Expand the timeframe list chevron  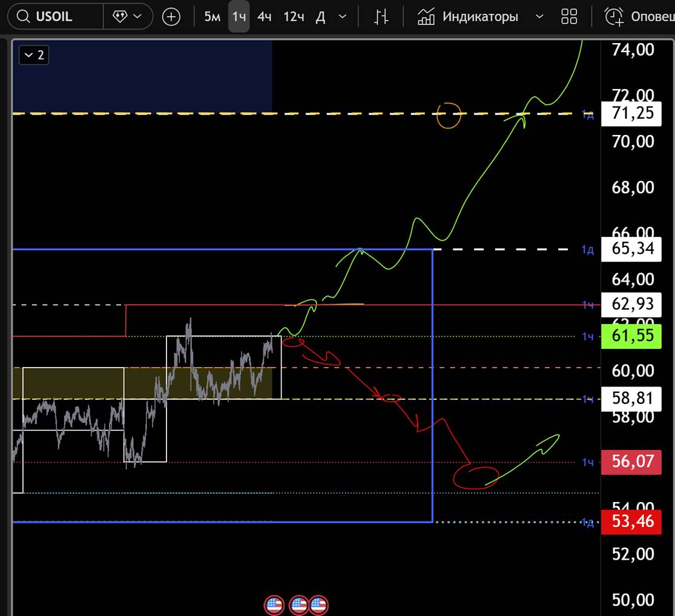pyautogui.click(x=343, y=16)
